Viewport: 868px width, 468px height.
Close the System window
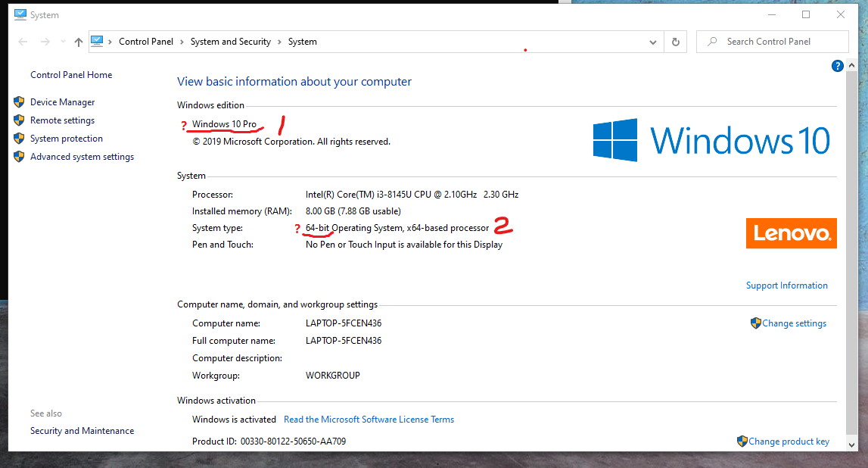point(840,15)
